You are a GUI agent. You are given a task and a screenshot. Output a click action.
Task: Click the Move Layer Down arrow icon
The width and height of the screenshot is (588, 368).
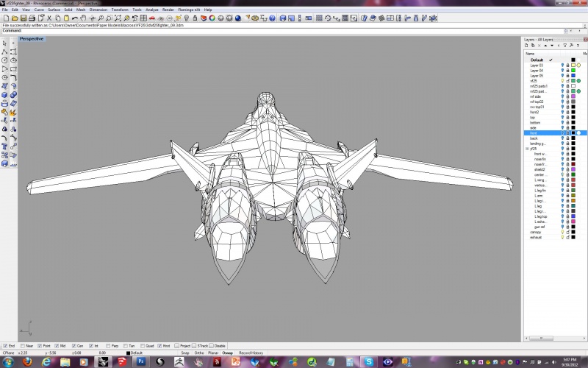click(552, 46)
